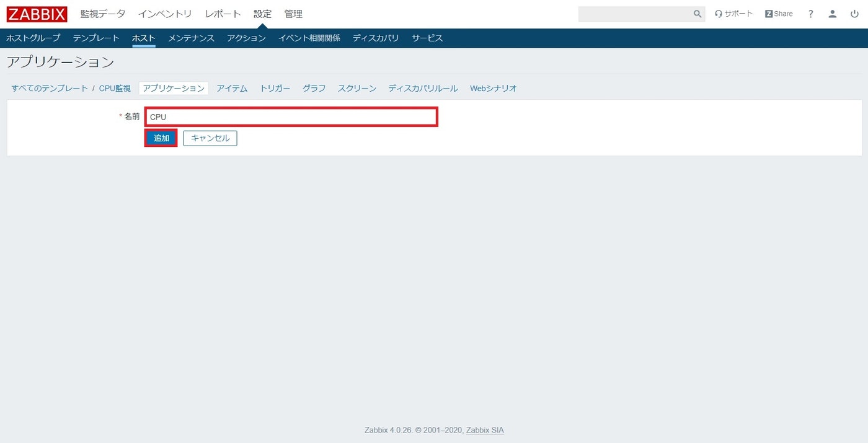Click the 追加 button to add application
Image resolution: width=868 pixels, height=443 pixels.
pos(161,138)
